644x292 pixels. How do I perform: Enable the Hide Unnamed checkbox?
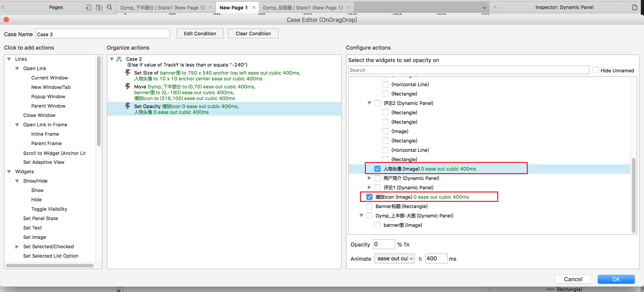click(595, 70)
